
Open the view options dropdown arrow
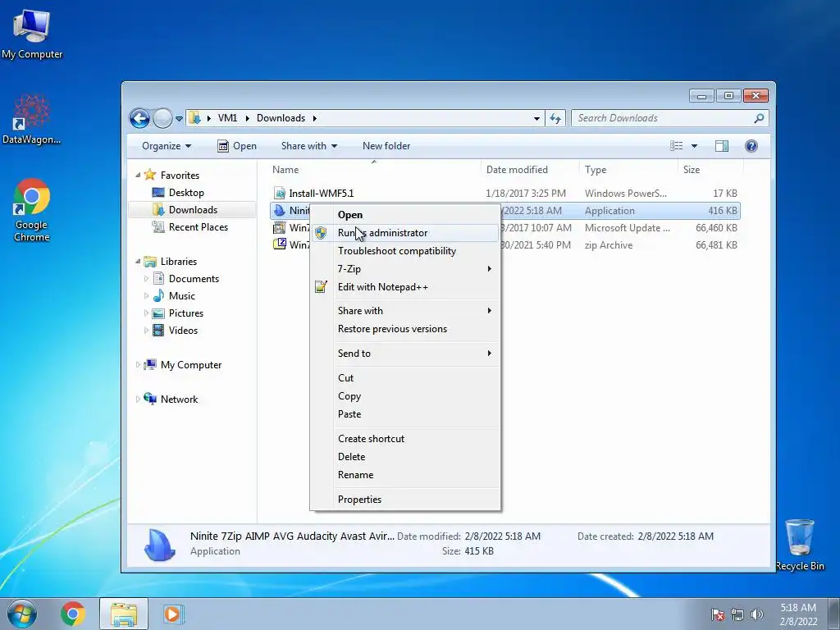pyautogui.click(x=694, y=146)
